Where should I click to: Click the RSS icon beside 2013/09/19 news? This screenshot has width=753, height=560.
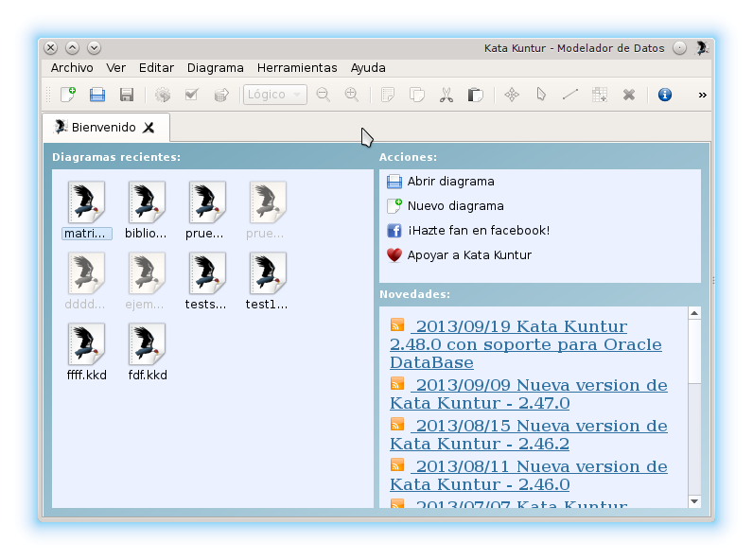point(397,325)
